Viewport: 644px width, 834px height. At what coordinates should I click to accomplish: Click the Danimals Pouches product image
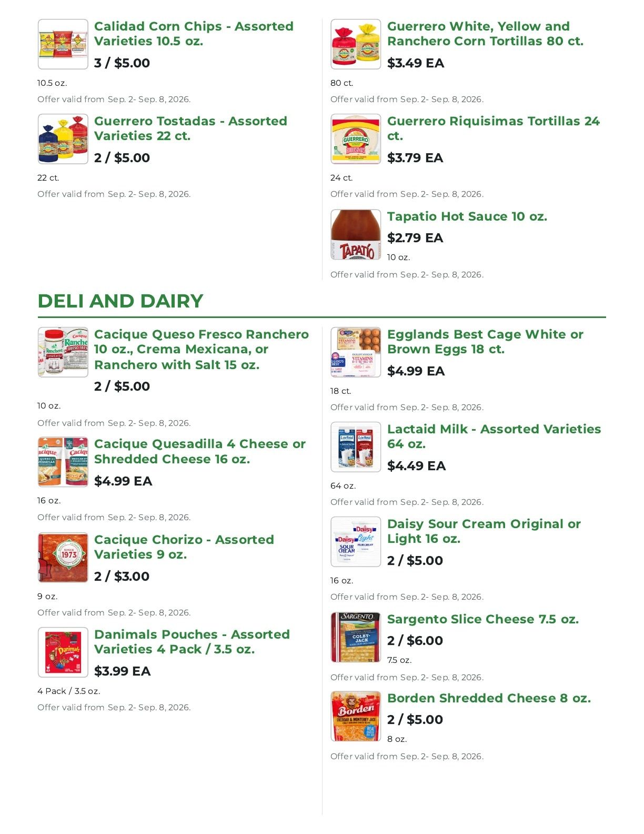(63, 652)
